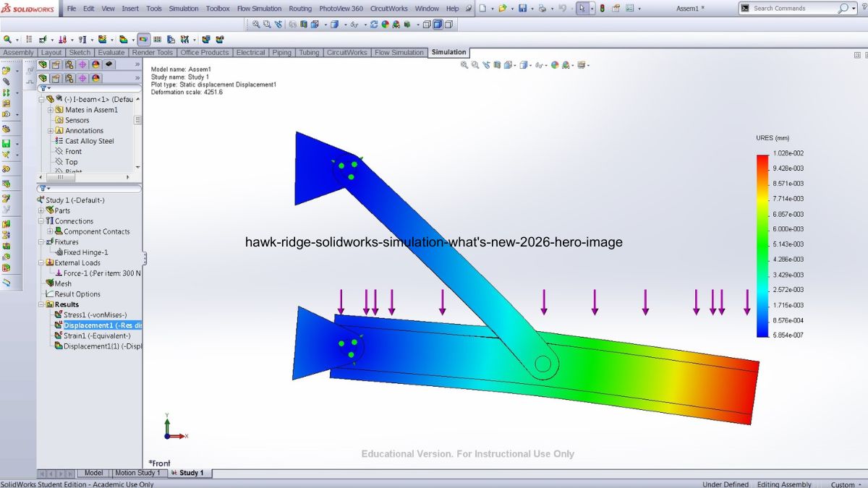Screen dimensions: 868x488
Task: Click Zoom to Fit in the viewport toolbar
Action: coord(464,65)
